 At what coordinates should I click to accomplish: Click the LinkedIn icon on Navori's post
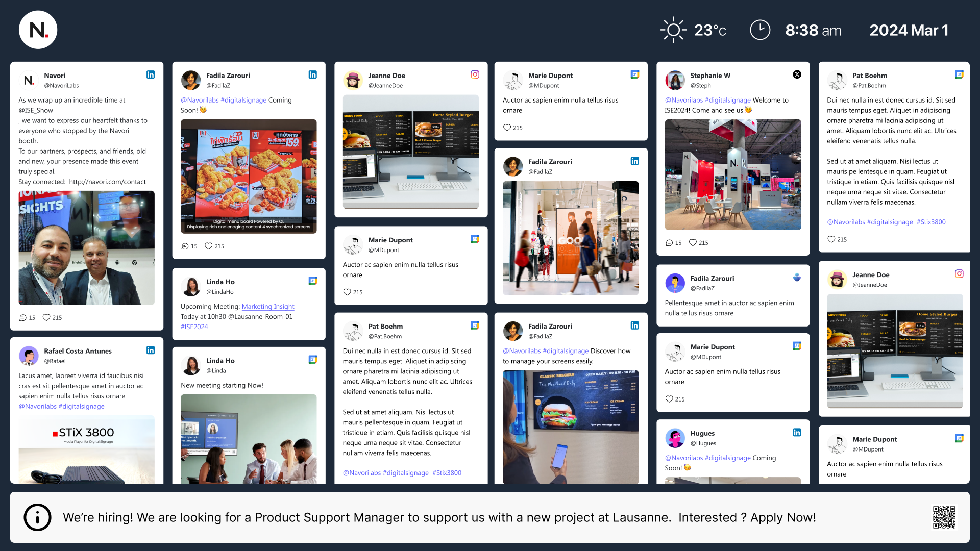pos(151,74)
